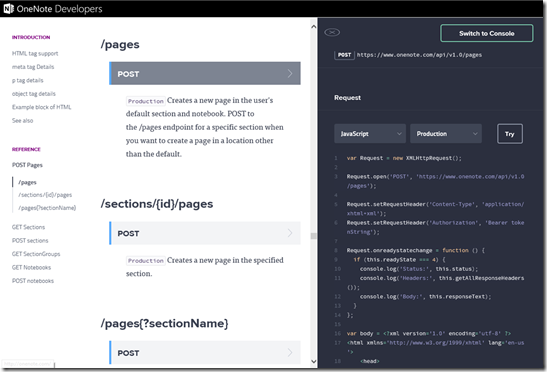Viewport: 547px width, 372px height.
Task: Click code line starting Request.open('POST'
Action: (435, 181)
